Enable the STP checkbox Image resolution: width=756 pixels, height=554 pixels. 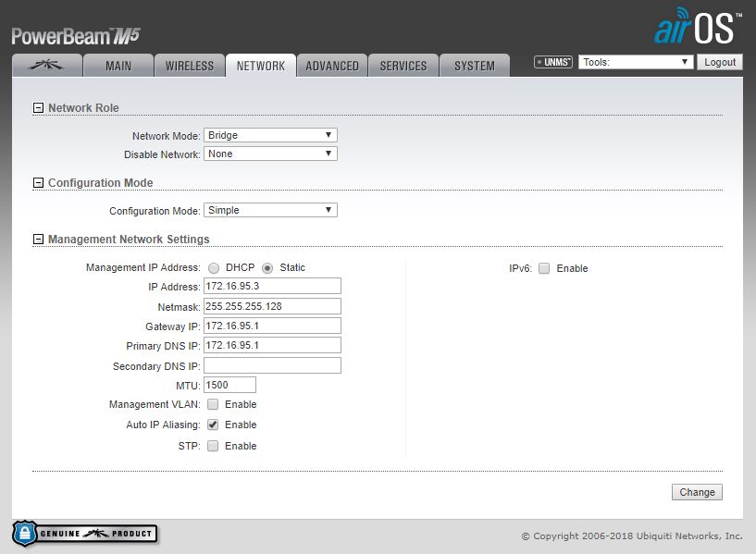[x=213, y=446]
